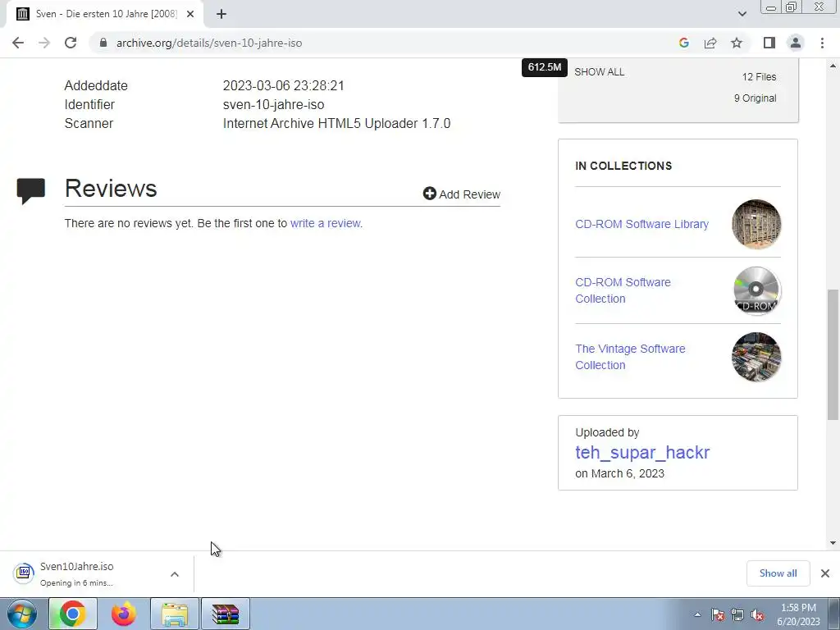
Task: Open CD-ROM Software Library collection
Action: pos(641,224)
